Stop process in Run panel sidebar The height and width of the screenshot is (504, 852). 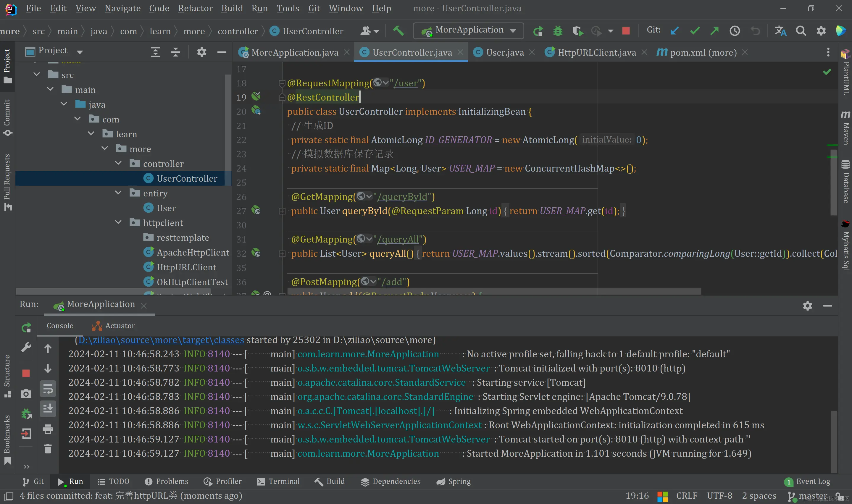coord(26,373)
